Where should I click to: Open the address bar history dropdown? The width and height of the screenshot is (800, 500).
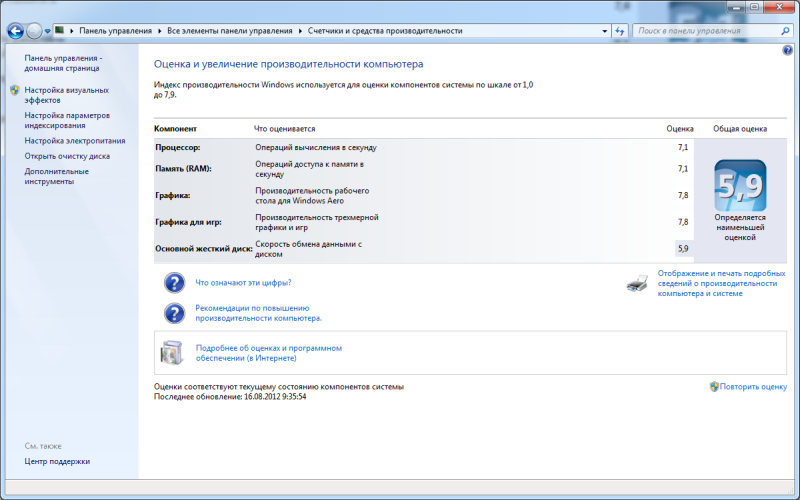605,31
